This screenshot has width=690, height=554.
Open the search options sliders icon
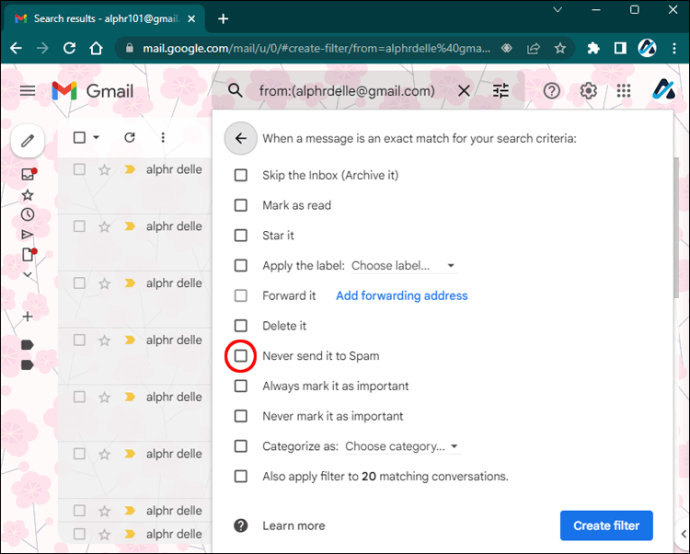coord(501,91)
